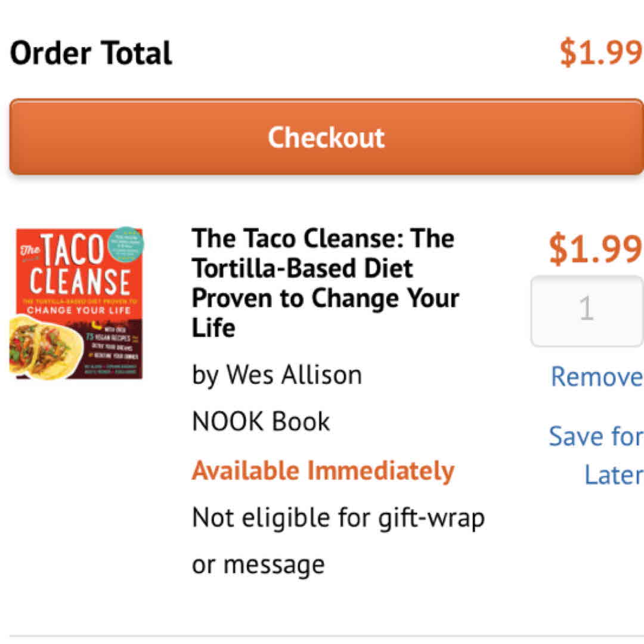644x644 pixels.
Task: Click the Available Immediately status text
Action: click(x=323, y=471)
